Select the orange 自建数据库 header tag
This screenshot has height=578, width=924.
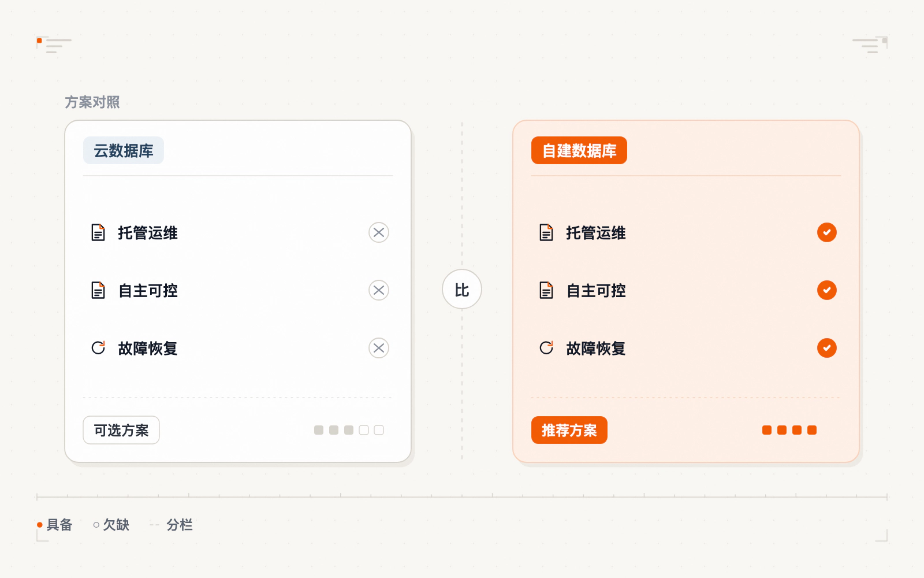click(579, 150)
